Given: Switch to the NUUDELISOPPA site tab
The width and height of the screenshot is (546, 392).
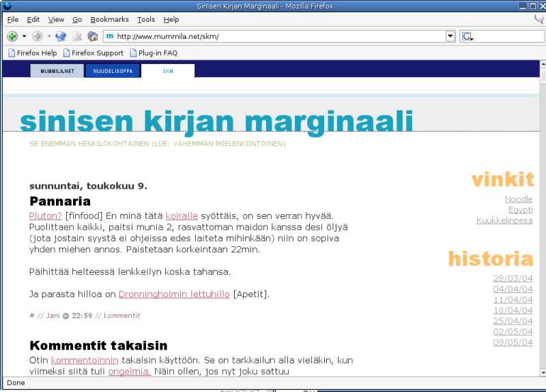Looking at the screenshot, I should tap(112, 71).
